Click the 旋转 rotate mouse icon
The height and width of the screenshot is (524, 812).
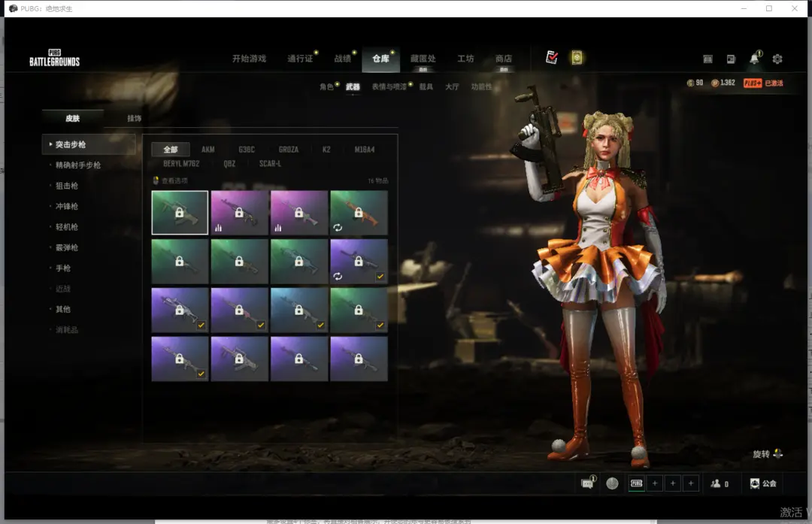pos(778,453)
